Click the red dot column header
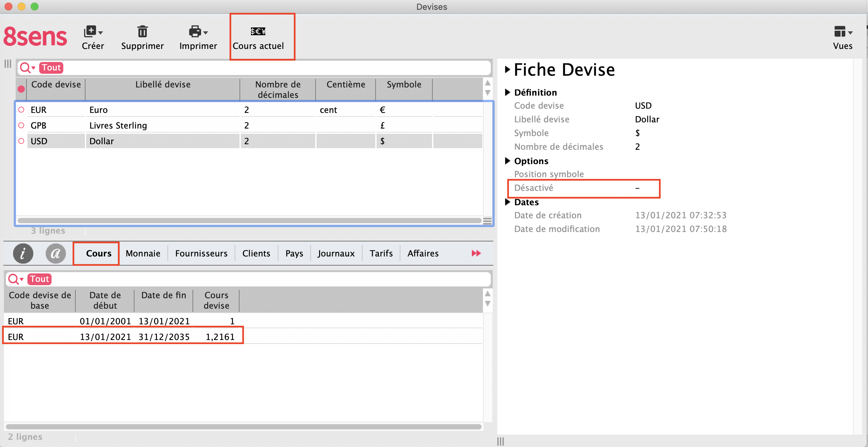The height and width of the screenshot is (447, 868). point(21,89)
